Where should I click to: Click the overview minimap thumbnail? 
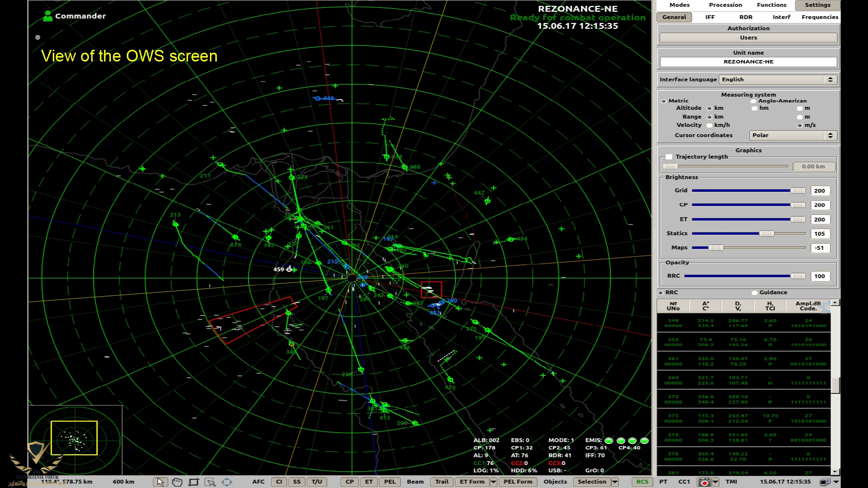(x=75, y=439)
